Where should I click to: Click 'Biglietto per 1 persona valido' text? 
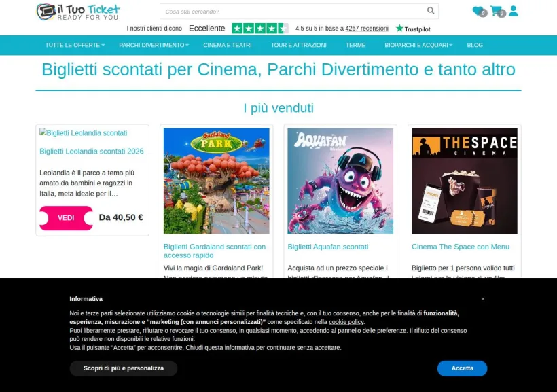click(463, 268)
